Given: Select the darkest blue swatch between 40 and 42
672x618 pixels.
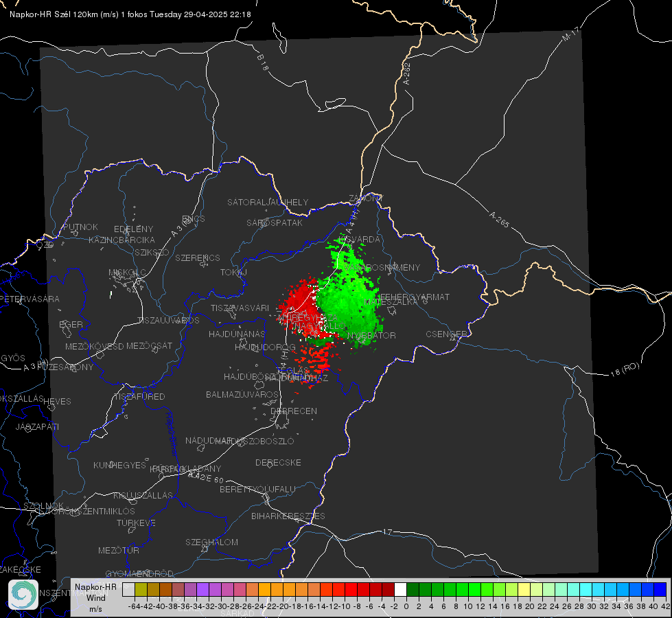Looking at the screenshot, I should 660,589.
